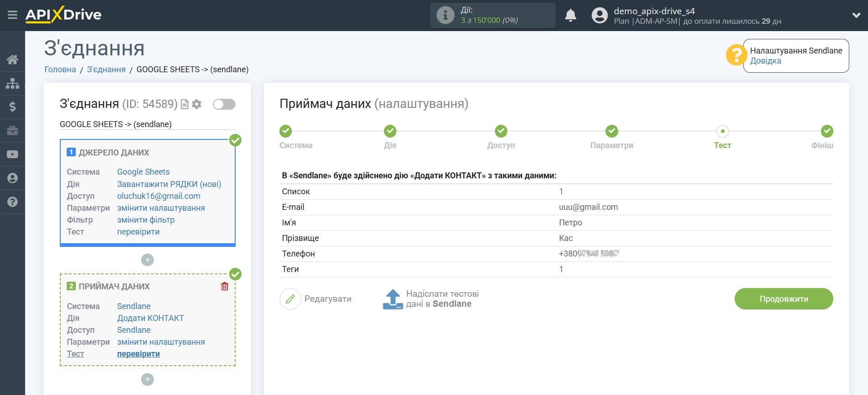Open the hamburger menu
This screenshot has width=868, height=395.
click(12, 15)
